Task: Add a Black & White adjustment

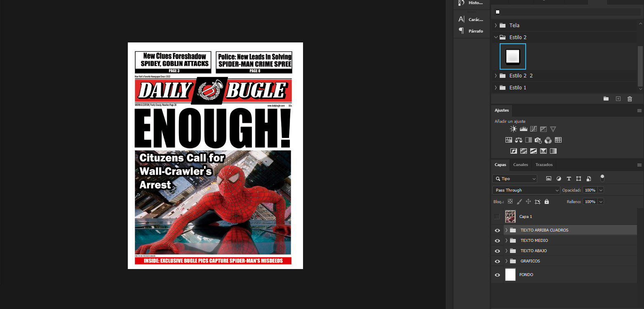Action: pyautogui.click(x=529, y=140)
